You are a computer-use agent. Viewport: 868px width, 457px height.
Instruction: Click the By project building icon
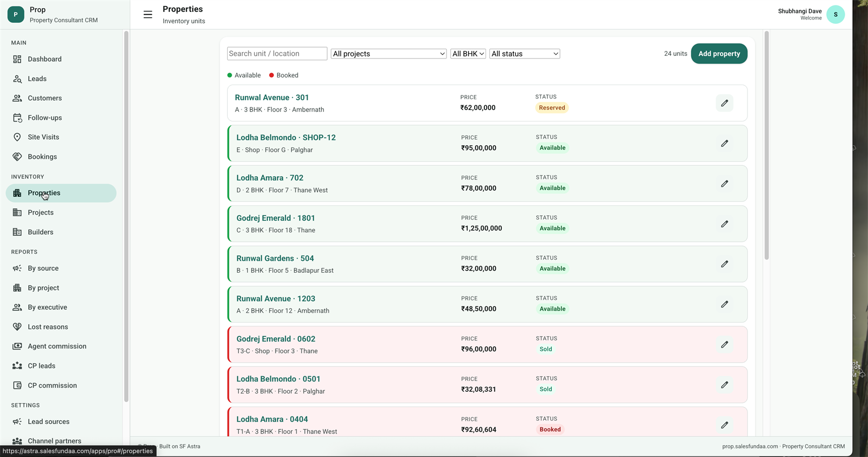coord(17,288)
